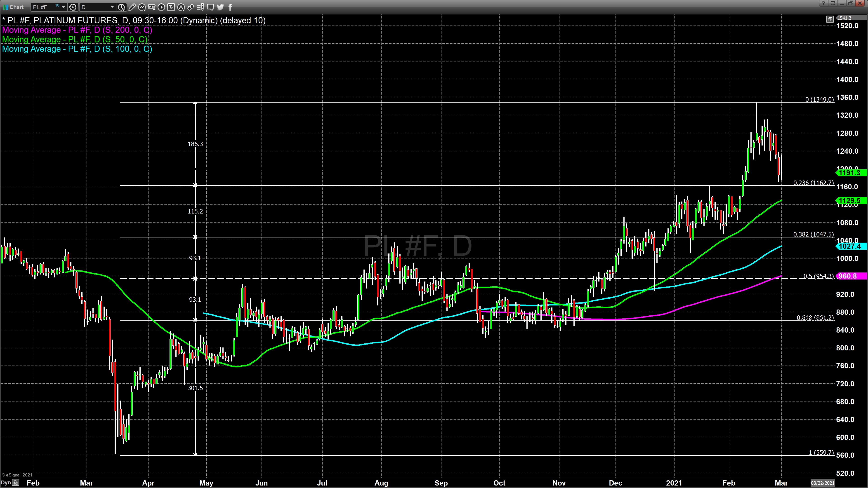Click the platinum futures chart title text

coord(134,21)
